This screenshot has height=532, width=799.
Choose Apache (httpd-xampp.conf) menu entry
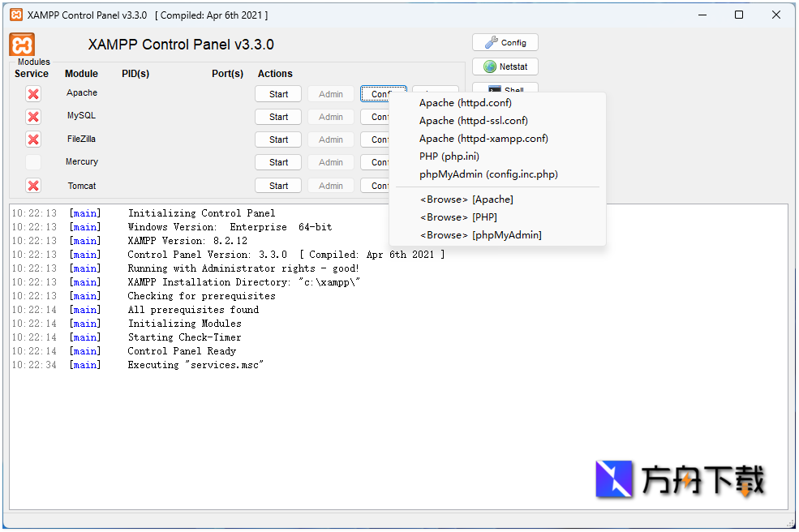coord(497,139)
